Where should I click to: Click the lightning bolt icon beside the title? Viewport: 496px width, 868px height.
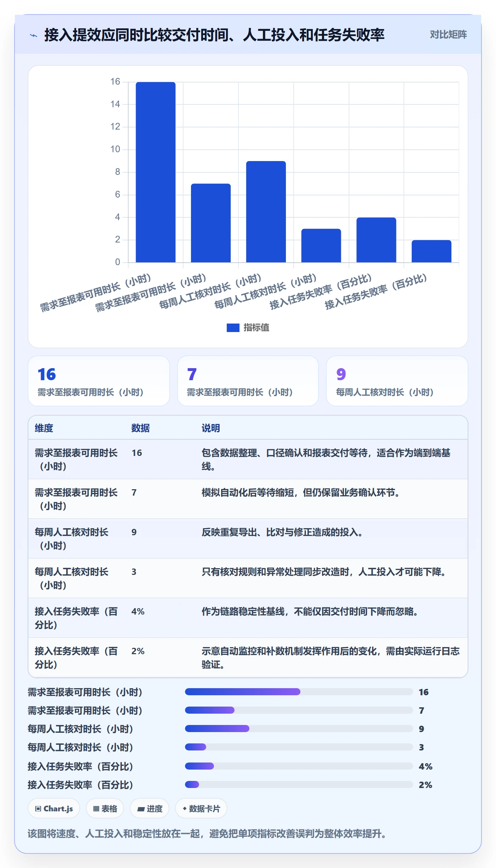click(x=34, y=35)
